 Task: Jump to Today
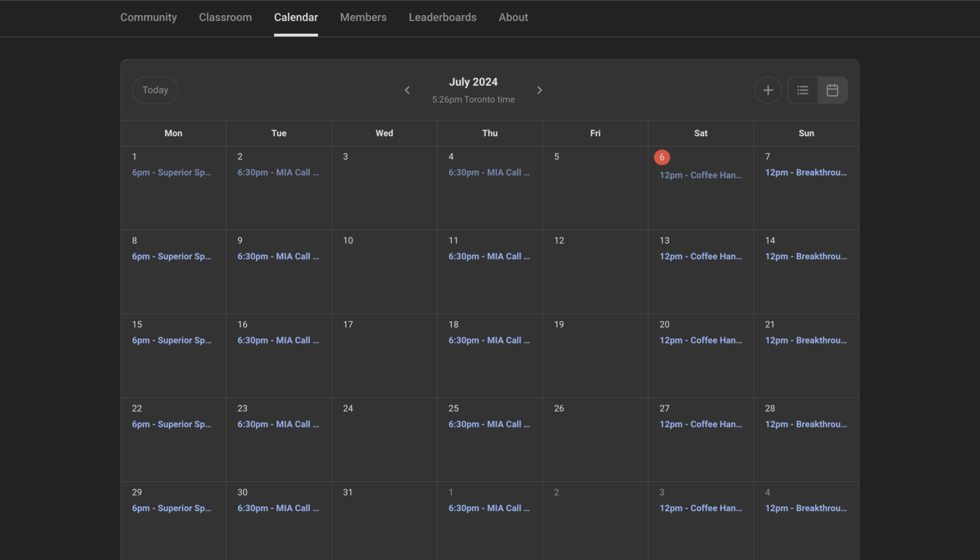pos(155,90)
